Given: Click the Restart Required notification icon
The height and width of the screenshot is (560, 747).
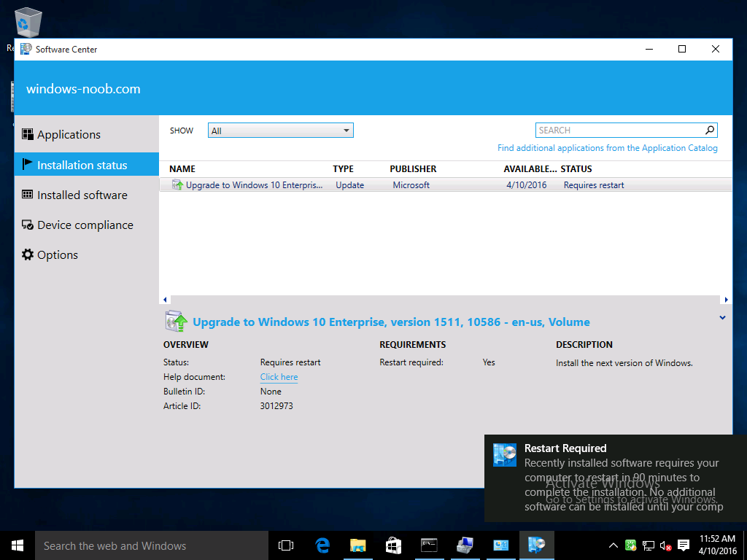Looking at the screenshot, I should point(505,455).
